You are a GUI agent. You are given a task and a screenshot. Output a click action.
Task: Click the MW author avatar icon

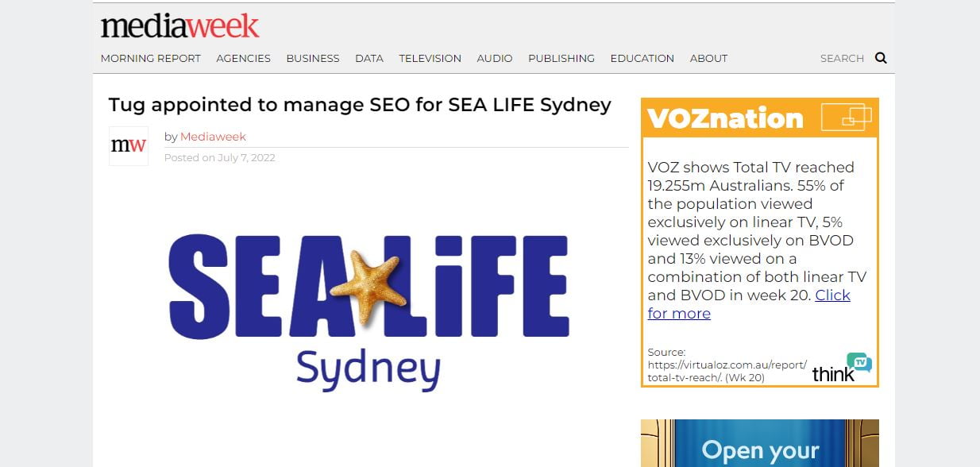pyautogui.click(x=129, y=146)
